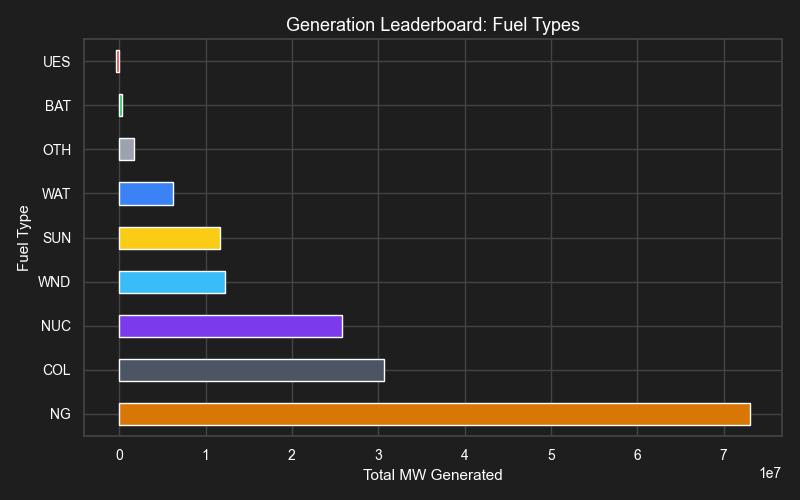Click x-axis tick label 5
This screenshot has width=800, height=500.
552,455
